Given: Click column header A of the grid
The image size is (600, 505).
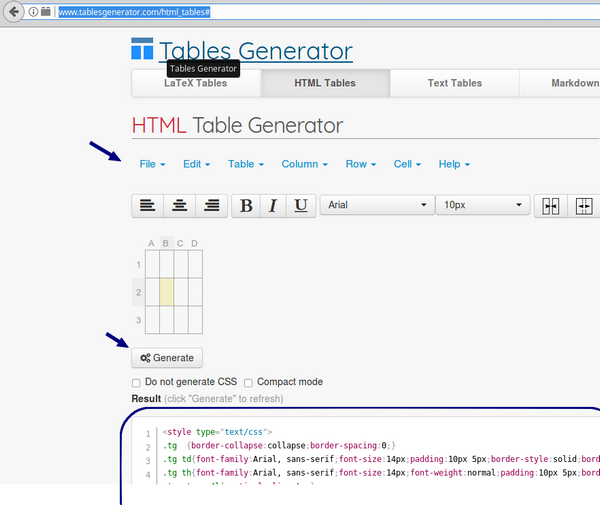Looking at the screenshot, I should click(x=152, y=243).
